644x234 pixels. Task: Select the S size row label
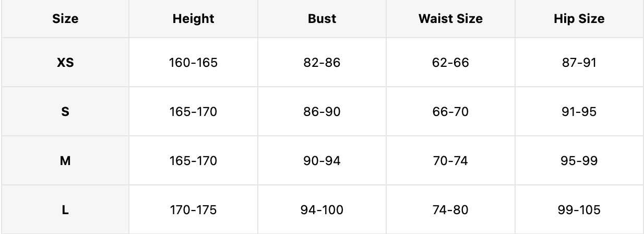65,112
